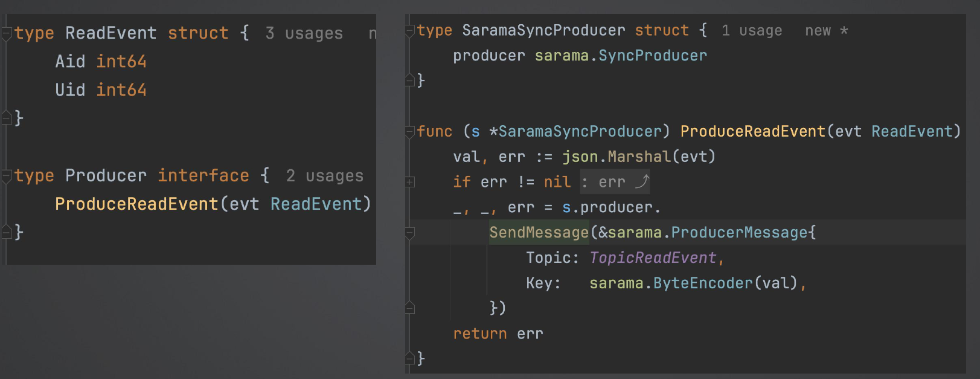Viewport: 980px width, 379px height.
Task: Click the fold-end marker at ReadEvent closing brace
Action: pos(7,118)
